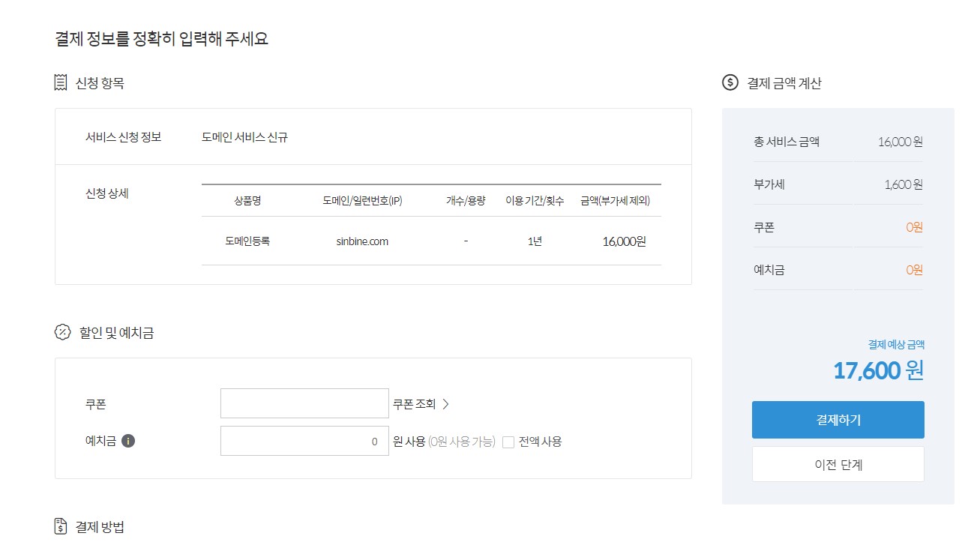Image resolution: width=980 pixels, height=548 pixels.
Task: Select the 도메인 서비스 신규 text
Action: tap(244, 137)
